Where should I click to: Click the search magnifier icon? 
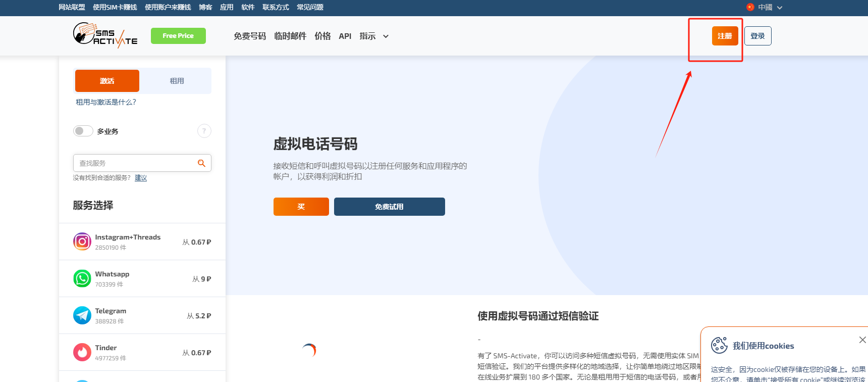click(x=201, y=163)
